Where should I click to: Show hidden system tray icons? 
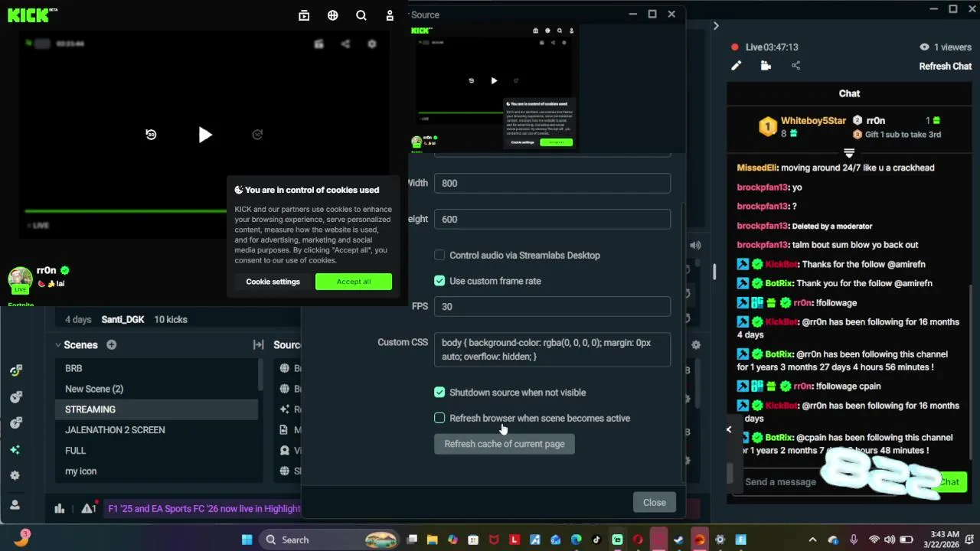(812, 540)
